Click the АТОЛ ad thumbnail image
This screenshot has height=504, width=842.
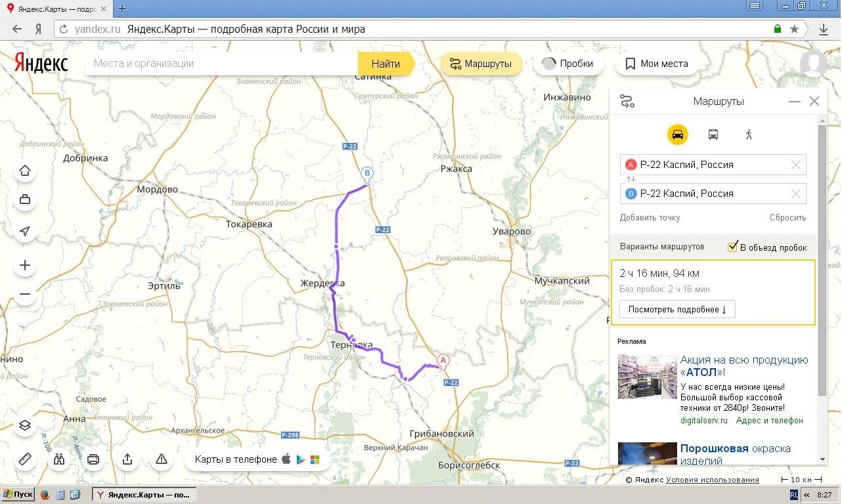tap(647, 377)
